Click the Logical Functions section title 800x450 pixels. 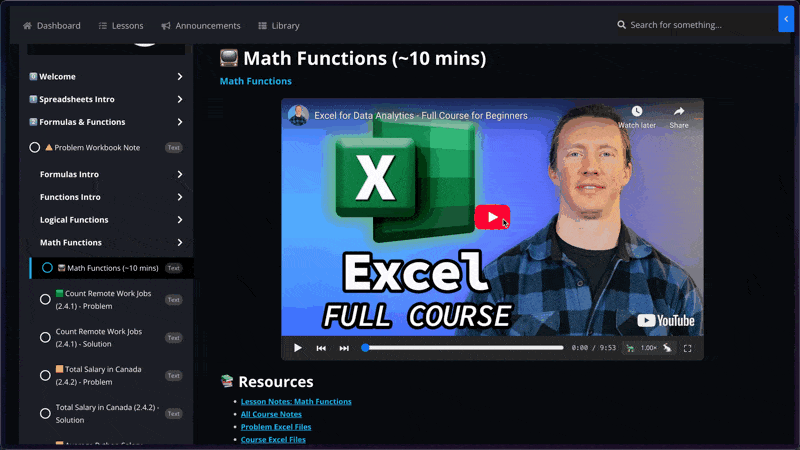(x=74, y=220)
